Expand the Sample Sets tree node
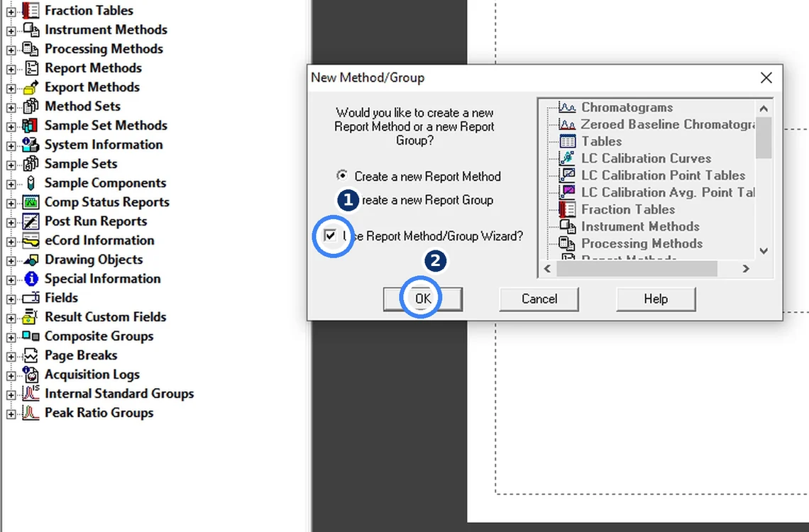809x532 pixels. click(11, 165)
